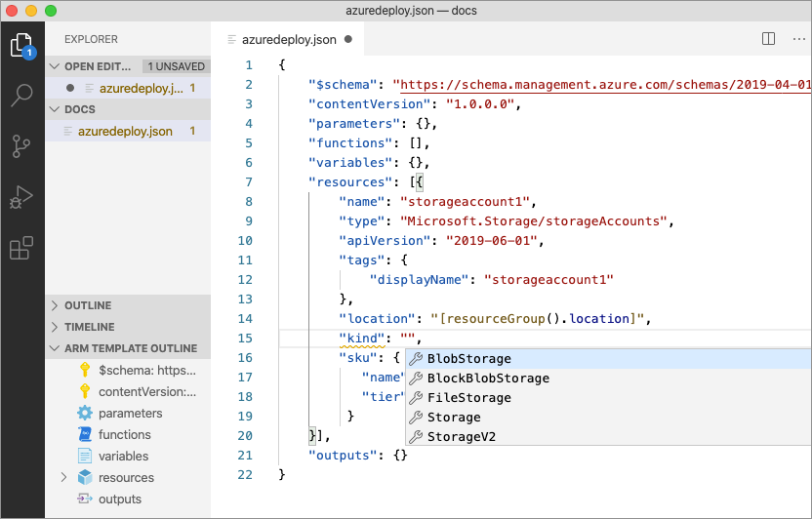
Task: Expand the resources node in ARM outline
Action: (x=64, y=478)
